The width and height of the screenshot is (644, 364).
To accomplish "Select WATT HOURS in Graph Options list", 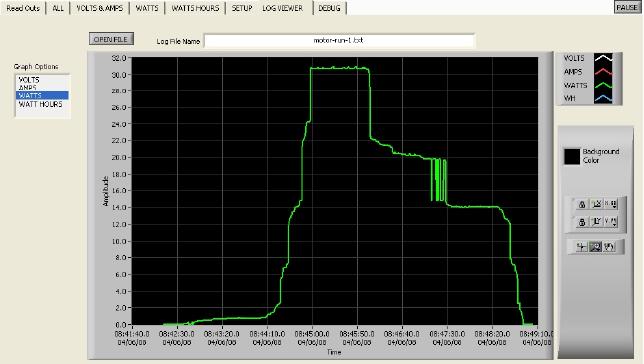I will pyautogui.click(x=41, y=104).
